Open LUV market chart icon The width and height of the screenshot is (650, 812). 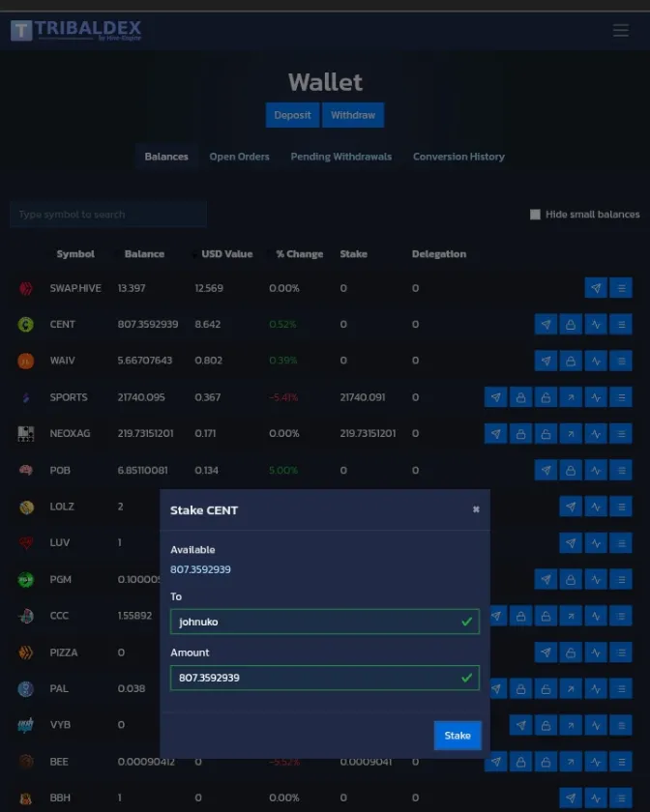(x=596, y=542)
